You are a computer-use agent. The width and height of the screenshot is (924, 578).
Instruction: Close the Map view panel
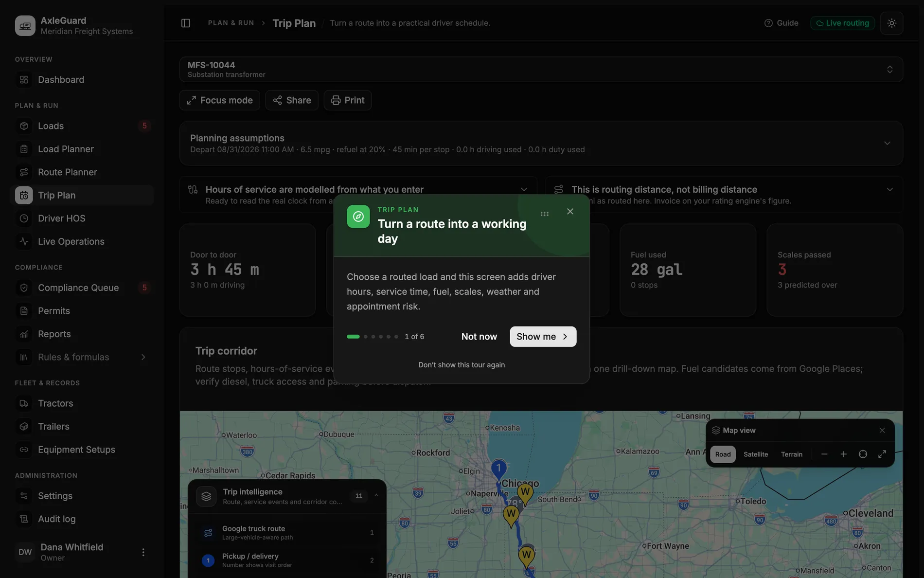(x=882, y=430)
